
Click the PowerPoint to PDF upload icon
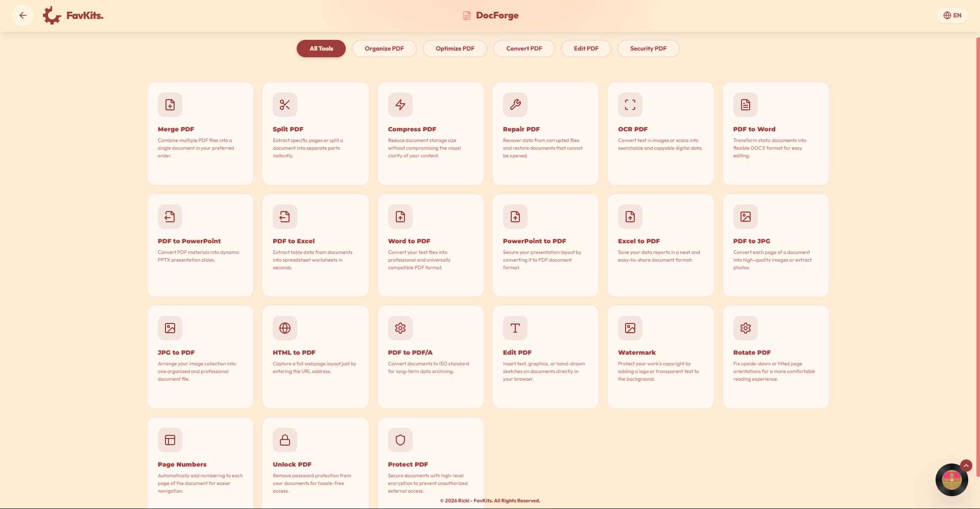(x=515, y=217)
